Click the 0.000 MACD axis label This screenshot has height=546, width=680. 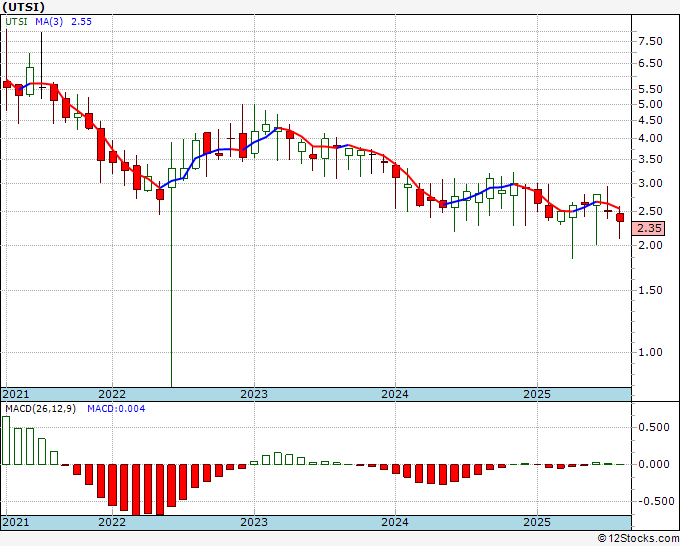point(654,464)
